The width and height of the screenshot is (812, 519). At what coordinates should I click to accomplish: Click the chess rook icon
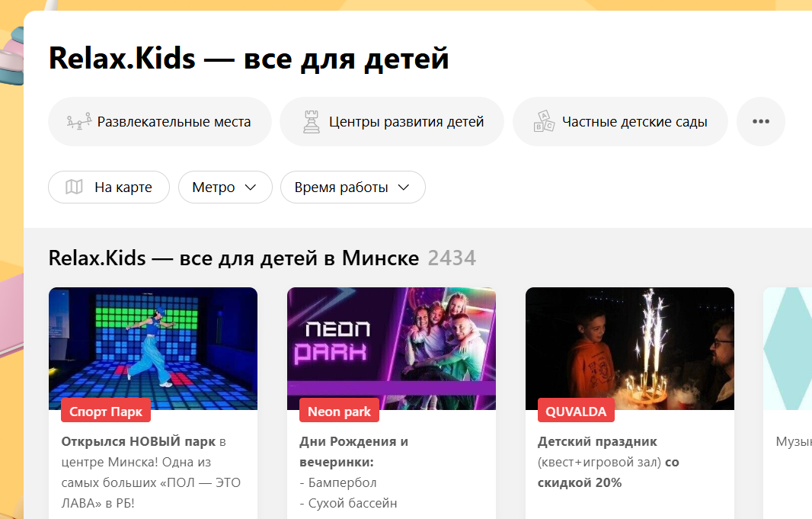click(x=312, y=122)
